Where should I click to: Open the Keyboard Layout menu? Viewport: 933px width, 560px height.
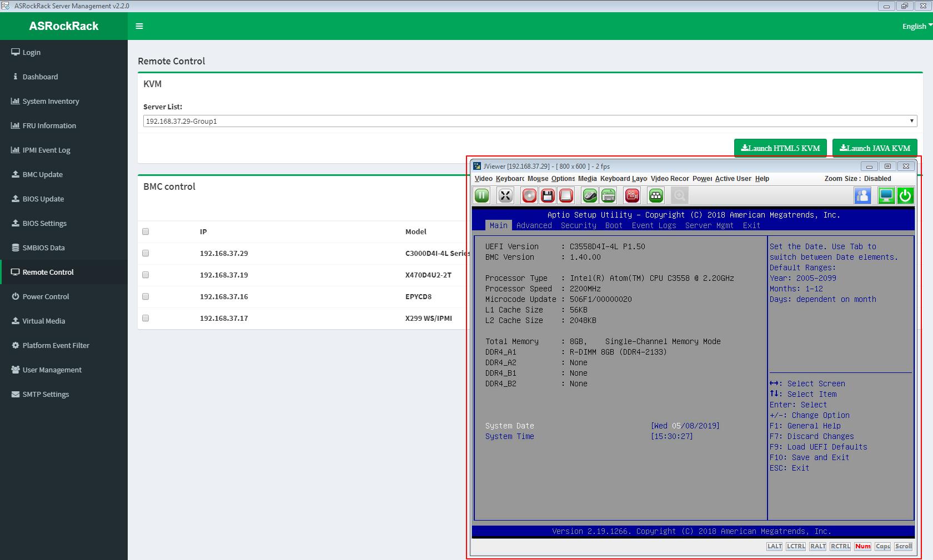click(x=624, y=179)
